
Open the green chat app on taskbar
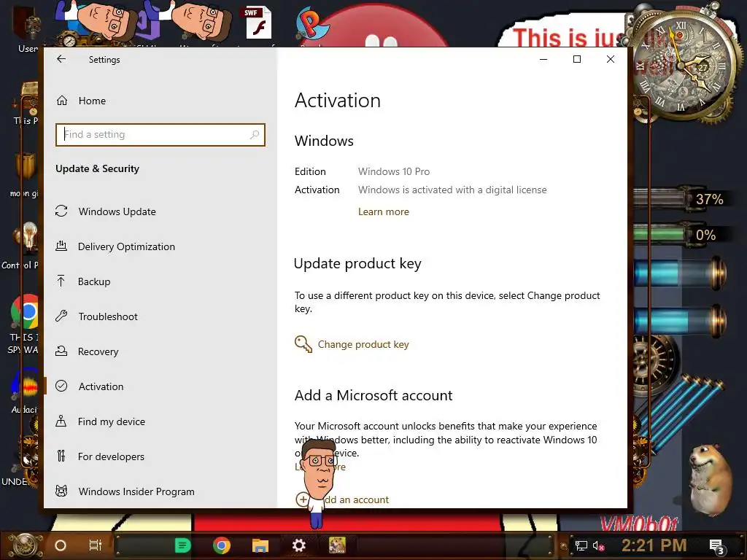click(182, 545)
